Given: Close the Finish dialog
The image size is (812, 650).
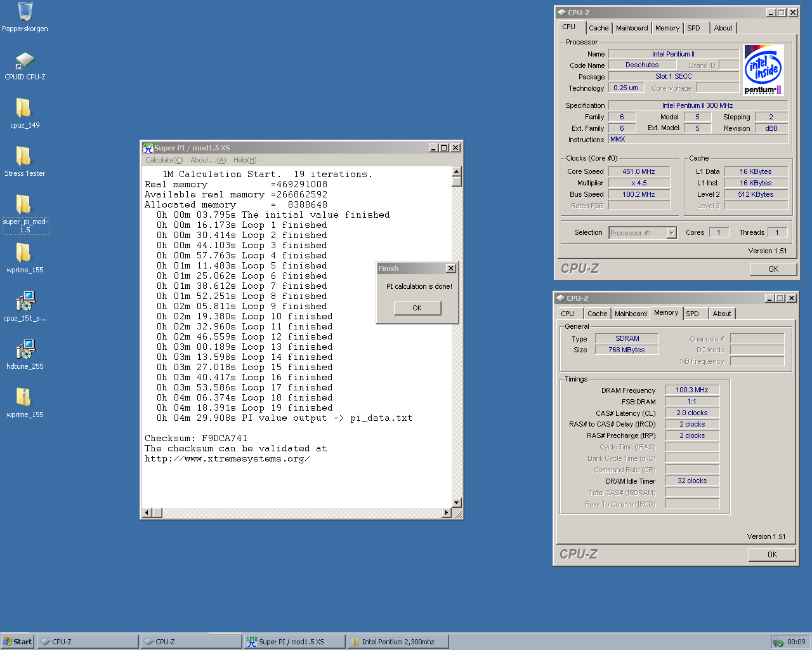Looking at the screenshot, I should point(451,269).
